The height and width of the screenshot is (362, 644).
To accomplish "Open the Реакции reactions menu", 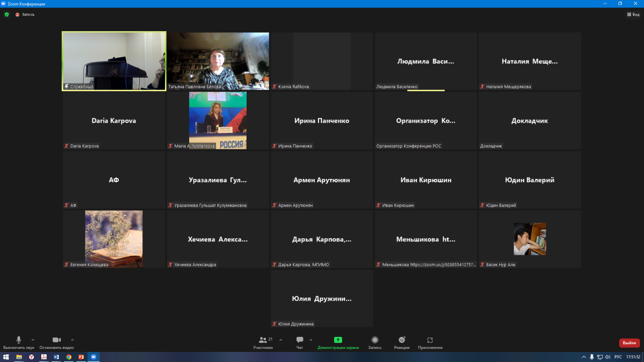I will coord(401,340).
